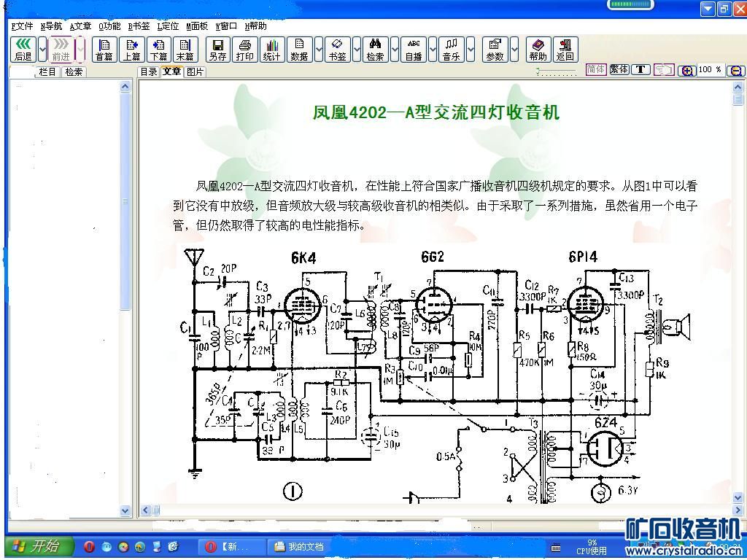
Task: Open the 书签 bookmark tool
Action: click(337, 50)
